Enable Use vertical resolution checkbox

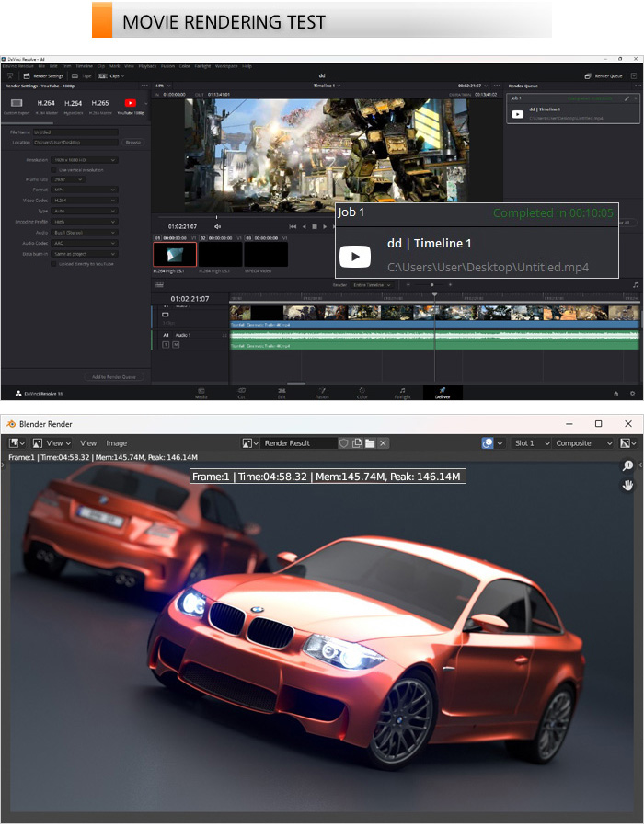pos(53,170)
